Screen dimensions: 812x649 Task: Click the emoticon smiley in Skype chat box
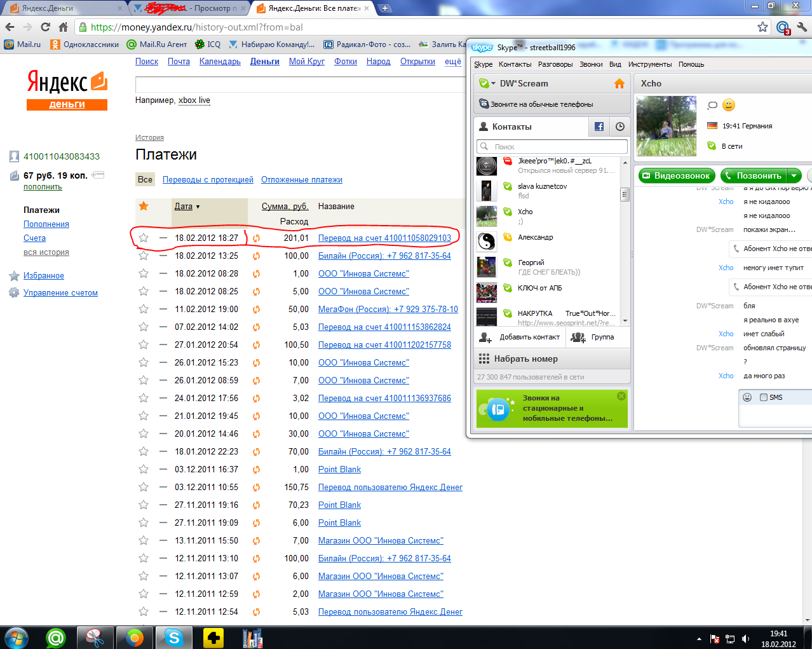(747, 397)
